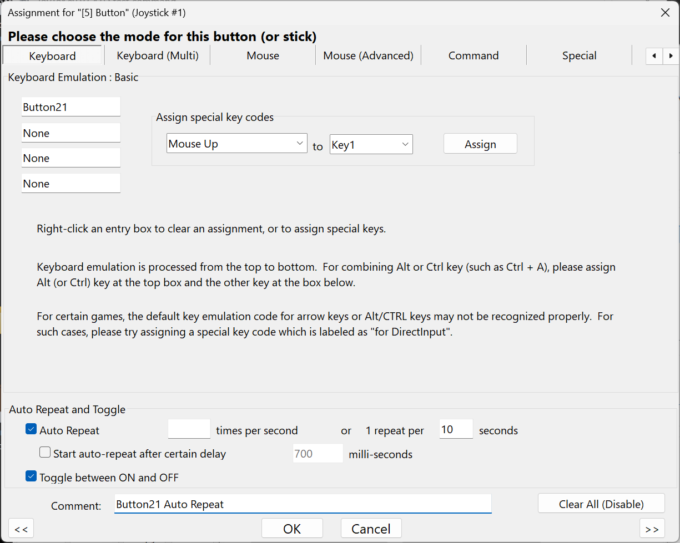Click the 'Assign special key codes' label
This screenshot has width=680, height=543.
215,117
